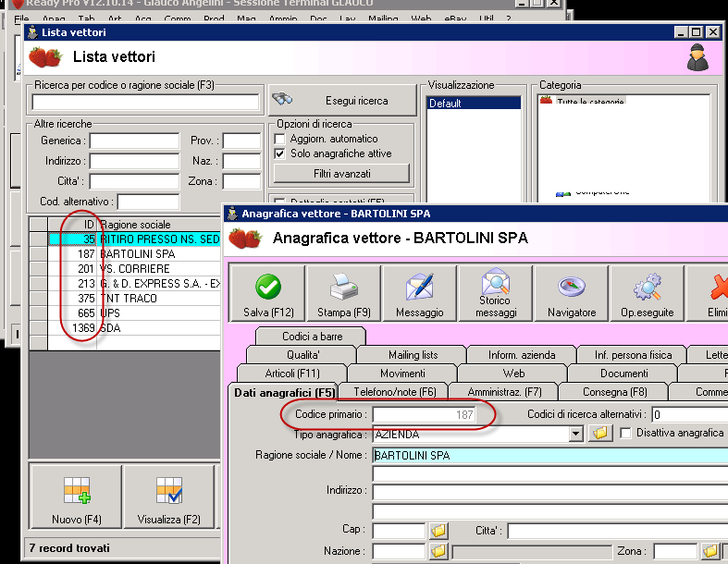
Task: Click the Filtri avanzati button
Action: click(x=341, y=174)
